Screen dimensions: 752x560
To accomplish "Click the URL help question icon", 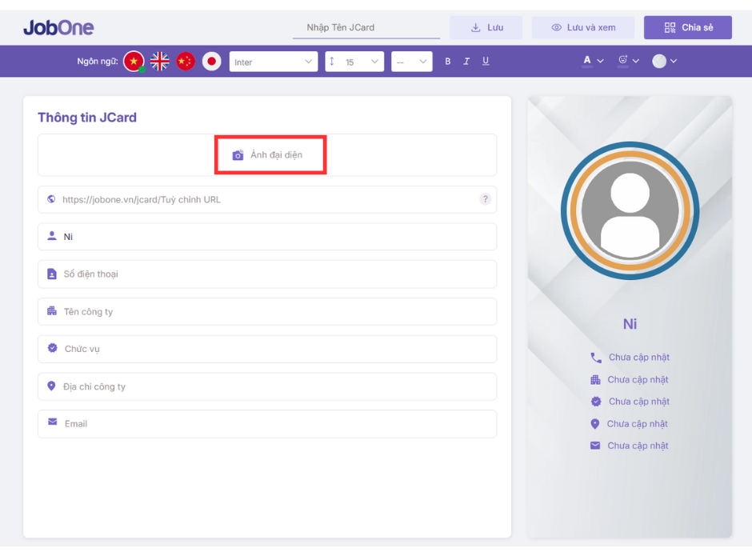I will [485, 199].
